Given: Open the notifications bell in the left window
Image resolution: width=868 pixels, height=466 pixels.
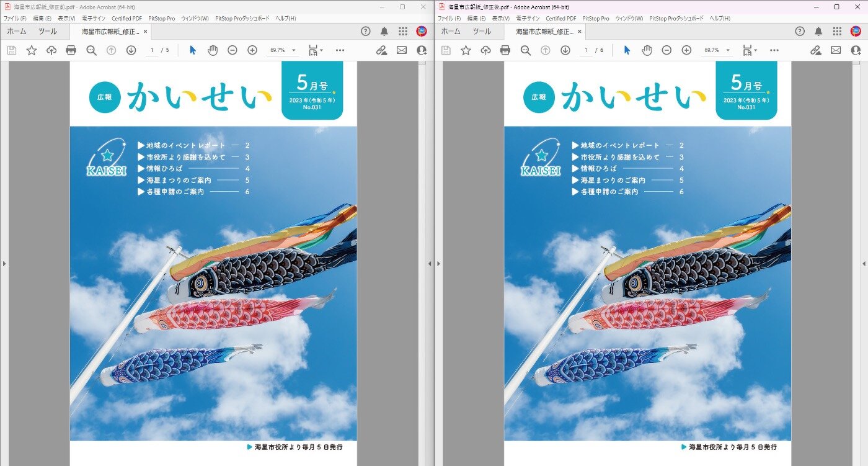Looking at the screenshot, I should (384, 31).
